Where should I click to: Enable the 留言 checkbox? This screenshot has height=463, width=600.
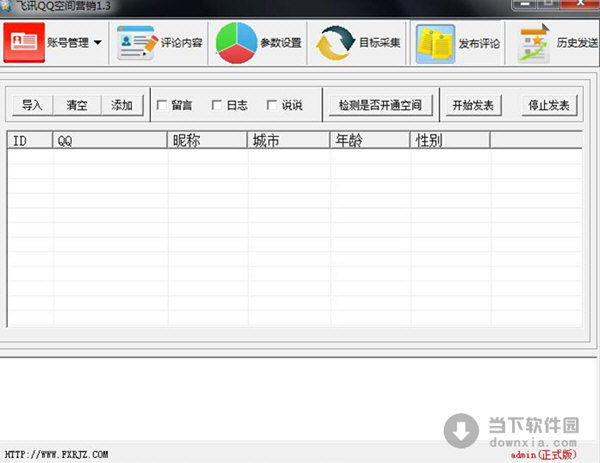tap(162, 105)
